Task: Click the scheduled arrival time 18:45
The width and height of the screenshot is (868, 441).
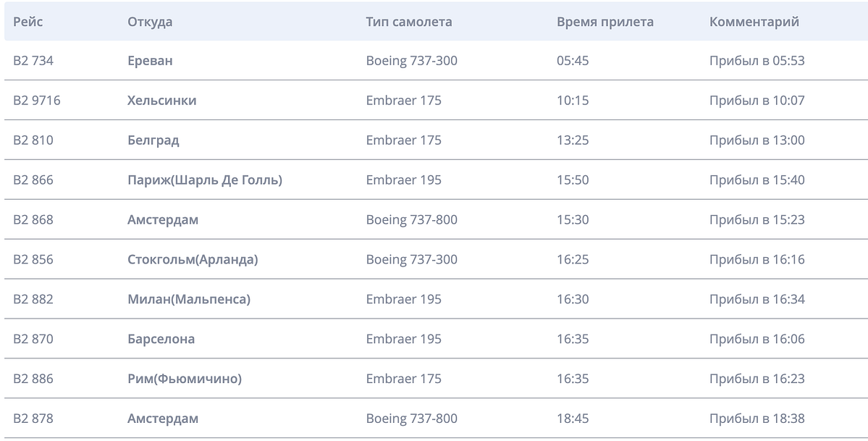Action: click(x=573, y=419)
